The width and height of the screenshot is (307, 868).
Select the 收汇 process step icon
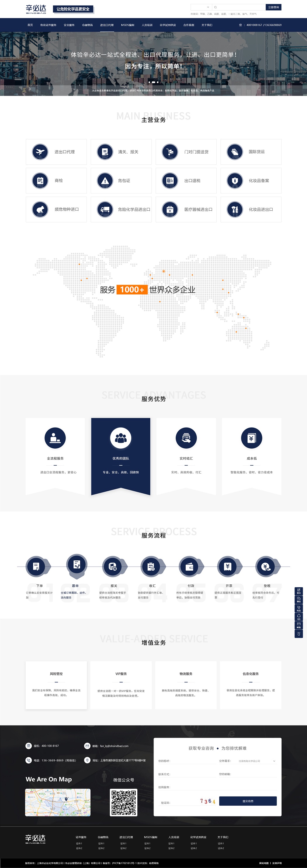151,566
